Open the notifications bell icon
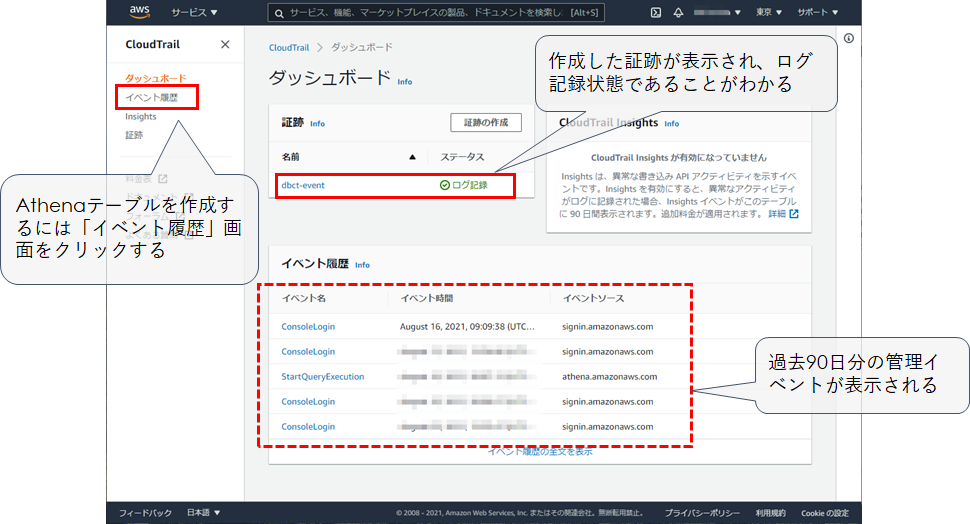This screenshot has width=970, height=524. pyautogui.click(x=679, y=13)
